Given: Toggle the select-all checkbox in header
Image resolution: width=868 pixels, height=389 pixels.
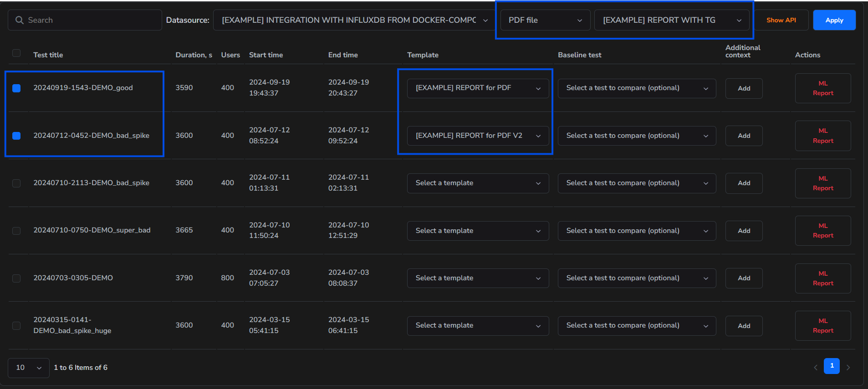Looking at the screenshot, I should (x=16, y=53).
